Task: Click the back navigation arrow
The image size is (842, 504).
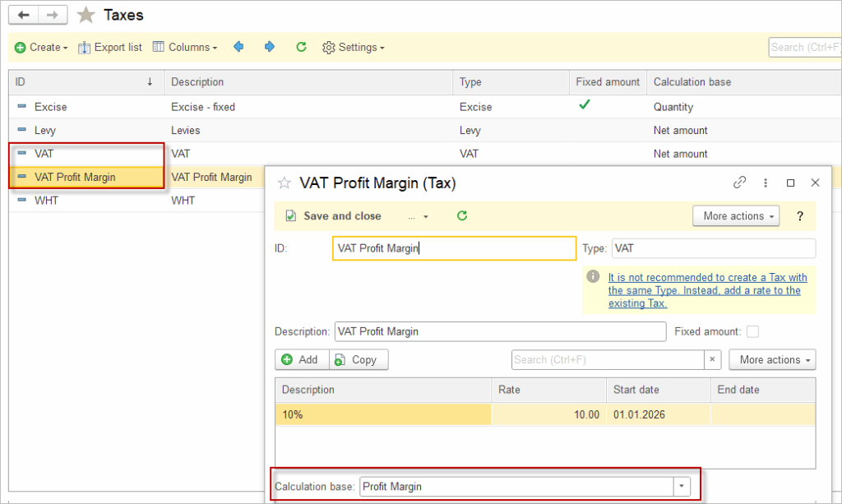Action: [x=23, y=15]
